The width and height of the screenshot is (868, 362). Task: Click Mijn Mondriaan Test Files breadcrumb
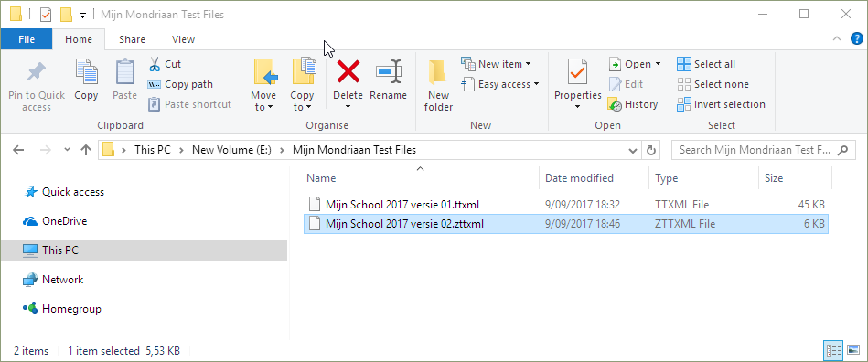click(x=354, y=150)
